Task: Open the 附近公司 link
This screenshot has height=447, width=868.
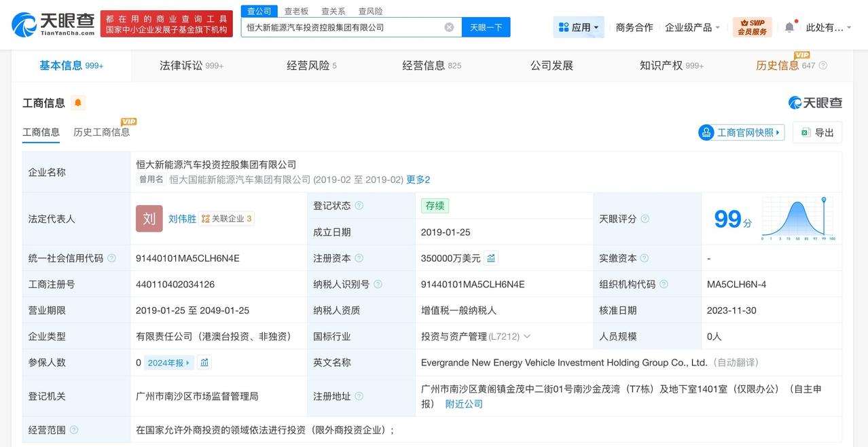Action: 464,404
